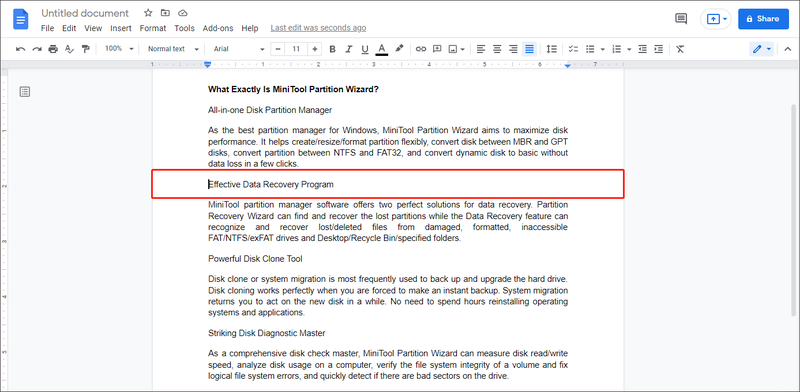
Task: Insert a checklist
Action: tap(573, 49)
